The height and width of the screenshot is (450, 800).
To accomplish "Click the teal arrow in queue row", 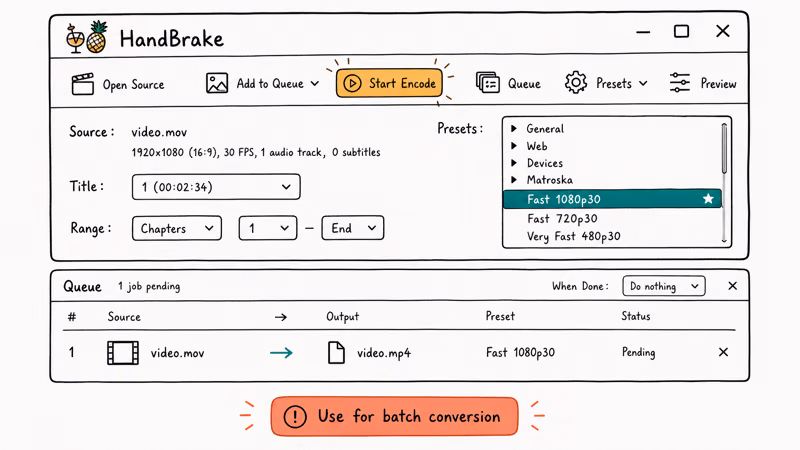I will 281,353.
